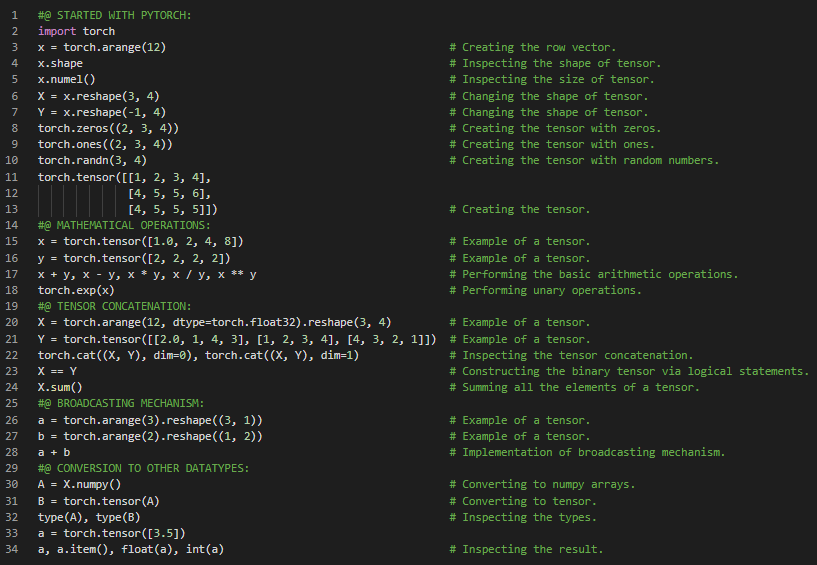Click the 'import' keyword on line 2
The height and width of the screenshot is (565, 817).
tap(57, 31)
